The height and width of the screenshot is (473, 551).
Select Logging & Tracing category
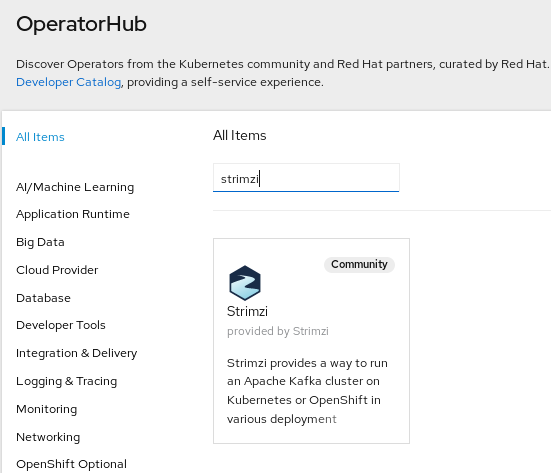click(67, 381)
